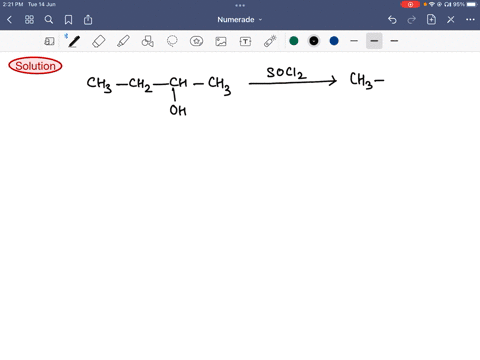This screenshot has height=360, width=480.
Task: Select the medium highlighted stroke width
Action: coord(374,41)
